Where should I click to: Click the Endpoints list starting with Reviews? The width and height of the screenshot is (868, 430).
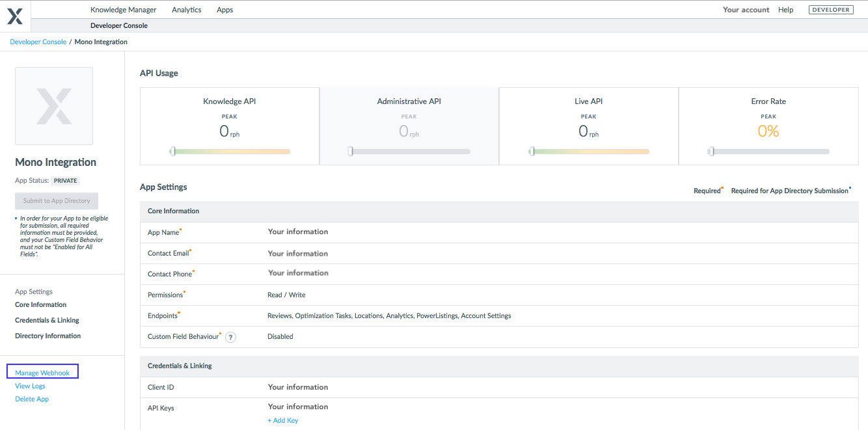tap(389, 316)
